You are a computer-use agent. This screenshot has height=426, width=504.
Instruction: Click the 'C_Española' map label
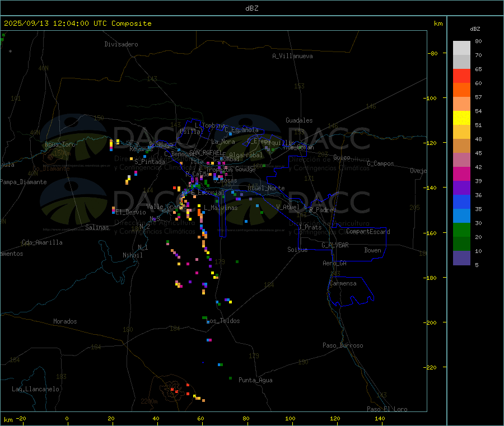(241, 130)
